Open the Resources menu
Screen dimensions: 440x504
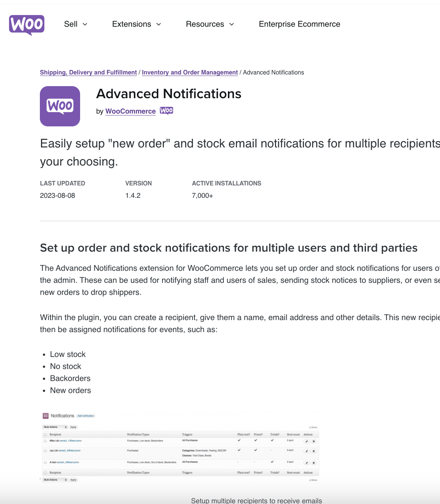click(x=209, y=24)
